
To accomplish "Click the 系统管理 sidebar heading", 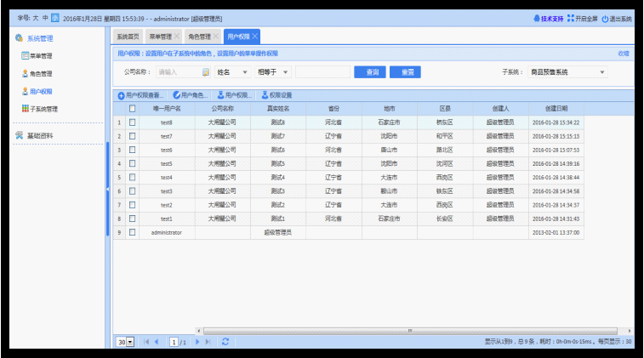I will (40, 38).
